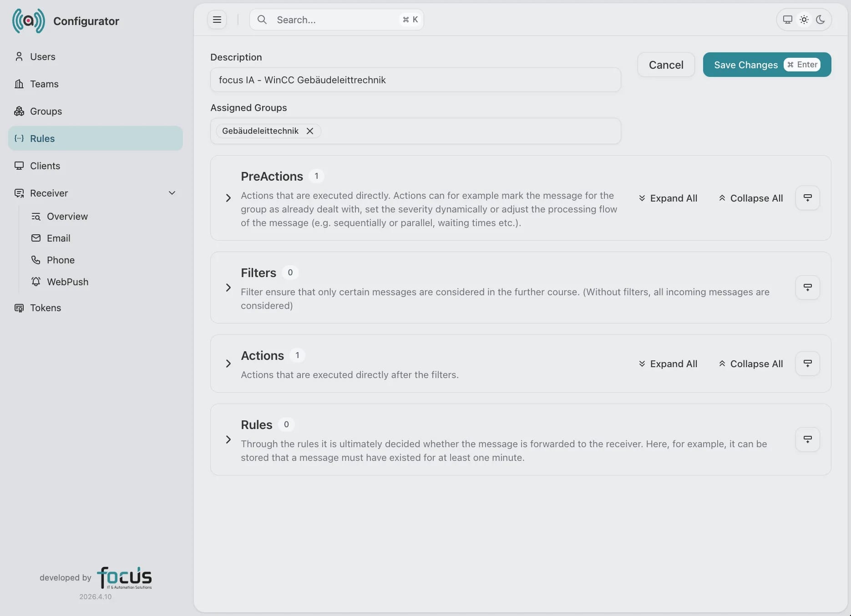
Task: Click the add icon in Filters
Action: coord(808,288)
